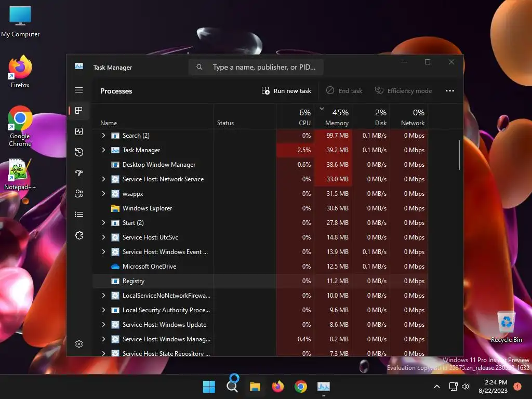
Task: Open the Windows Start button on taskbar
Action: click(x=209, y=387)
